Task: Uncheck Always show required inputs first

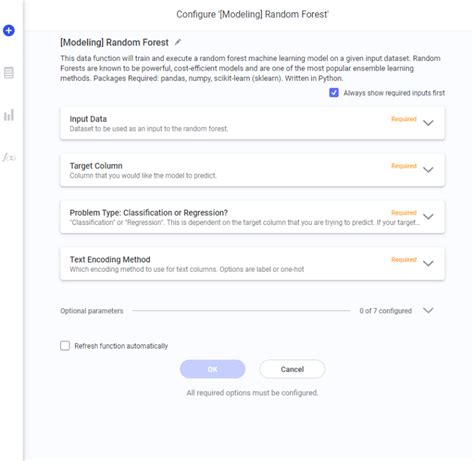Action: pyautogui.click(x=334, y=93)
